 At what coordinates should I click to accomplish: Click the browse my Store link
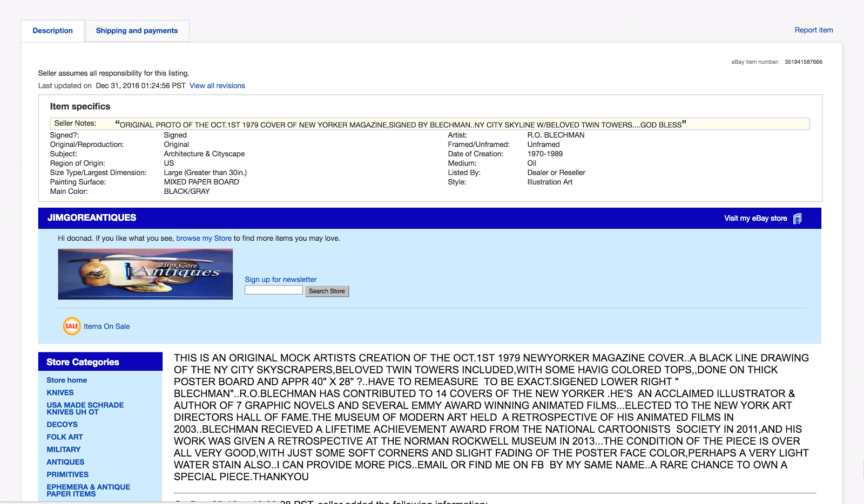[x=204, y=239]
